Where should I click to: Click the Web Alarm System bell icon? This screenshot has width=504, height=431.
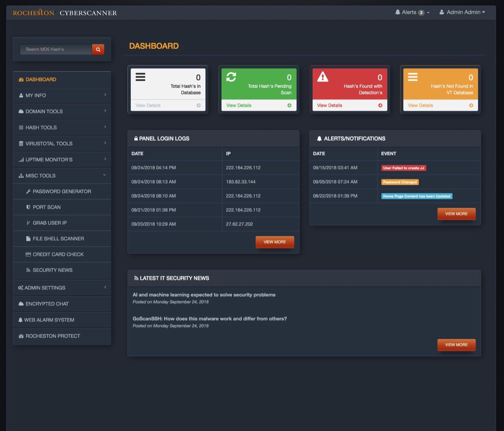click(21, 320)
